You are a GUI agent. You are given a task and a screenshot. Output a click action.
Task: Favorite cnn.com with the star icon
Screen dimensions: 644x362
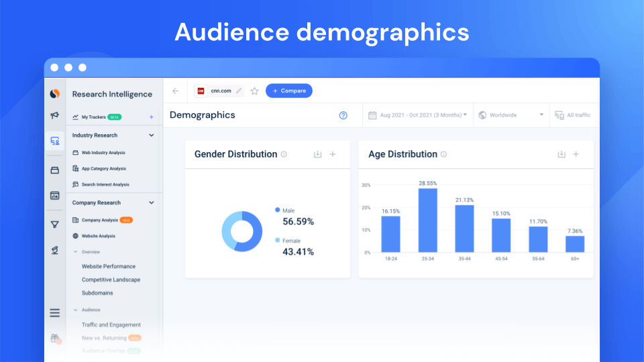pos(255,90)
